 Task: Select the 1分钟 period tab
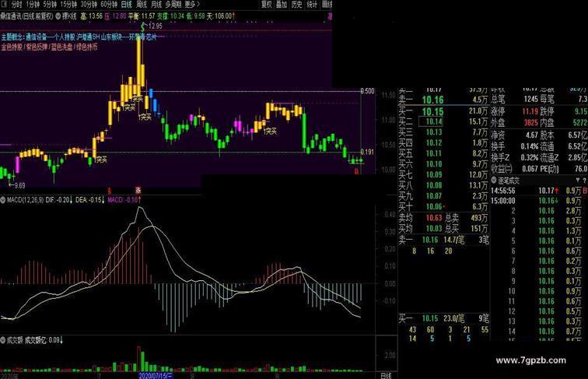(x=33, y=4)
